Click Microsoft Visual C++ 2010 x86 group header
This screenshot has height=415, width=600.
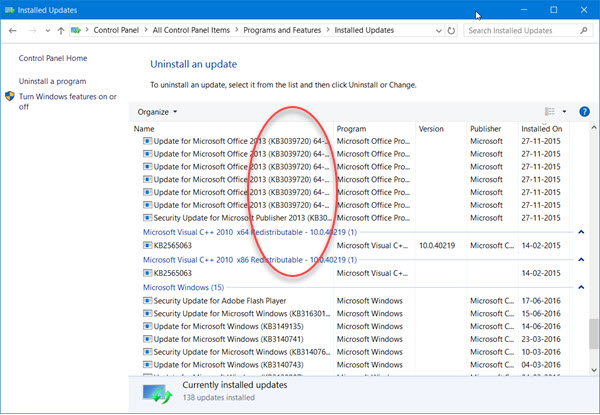pyautogui.click(x=250, y=260)
